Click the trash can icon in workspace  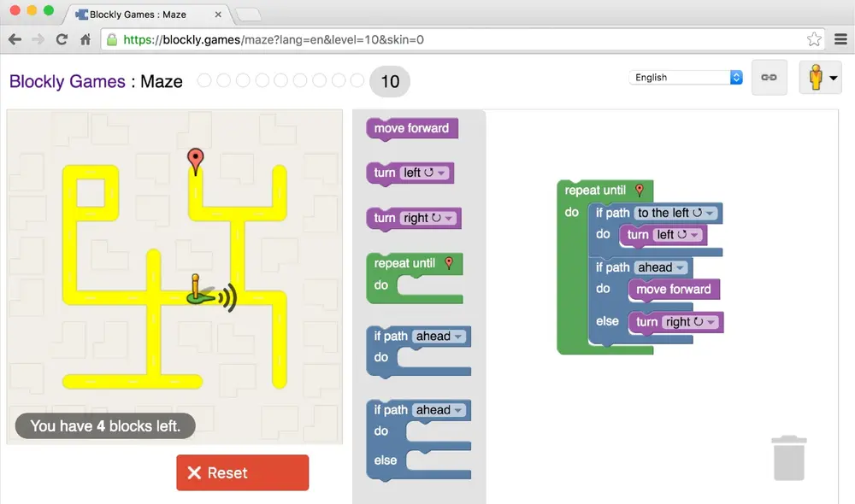pyautogui.click(x=788, y=458)
